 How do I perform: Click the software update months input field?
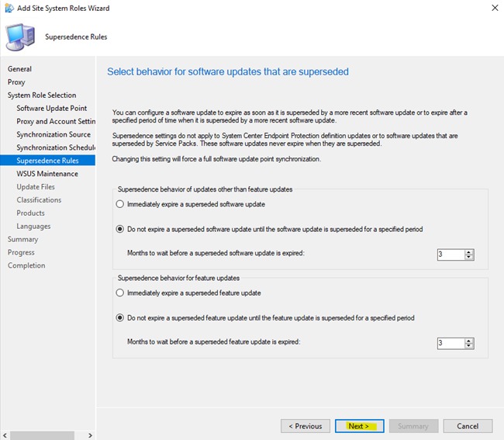click(x=451, y=255)
